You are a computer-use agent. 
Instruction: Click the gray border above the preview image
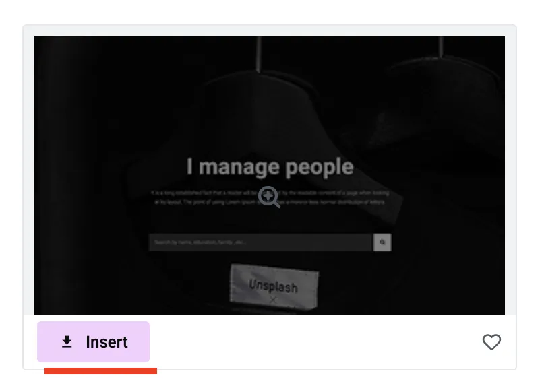pos(270,30)
